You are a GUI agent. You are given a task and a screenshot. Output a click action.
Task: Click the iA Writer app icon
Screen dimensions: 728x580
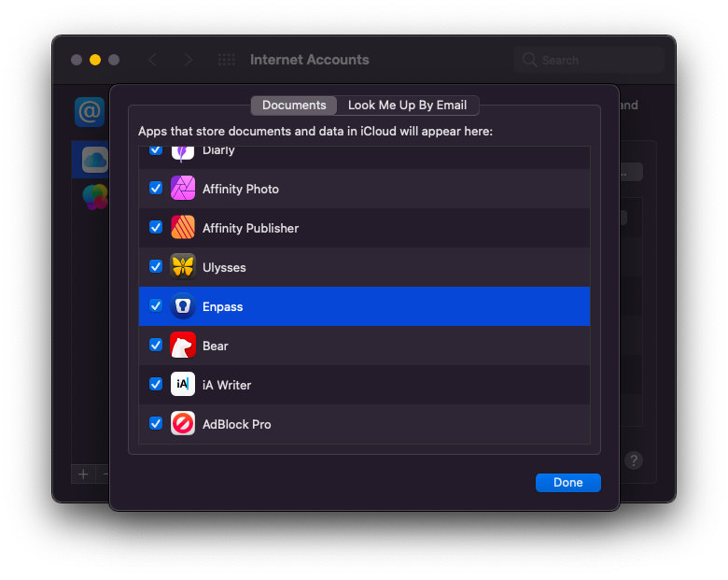[182, 385]
